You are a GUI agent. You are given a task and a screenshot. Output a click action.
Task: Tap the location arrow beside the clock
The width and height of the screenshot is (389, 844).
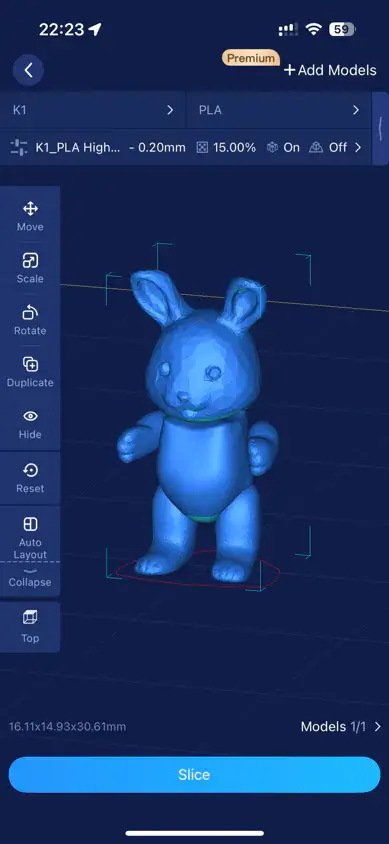pos(95,30)
